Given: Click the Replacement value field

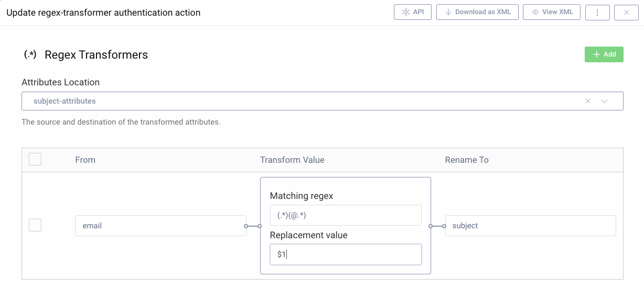Looking at the screenshot, I should tap(346, 254).
